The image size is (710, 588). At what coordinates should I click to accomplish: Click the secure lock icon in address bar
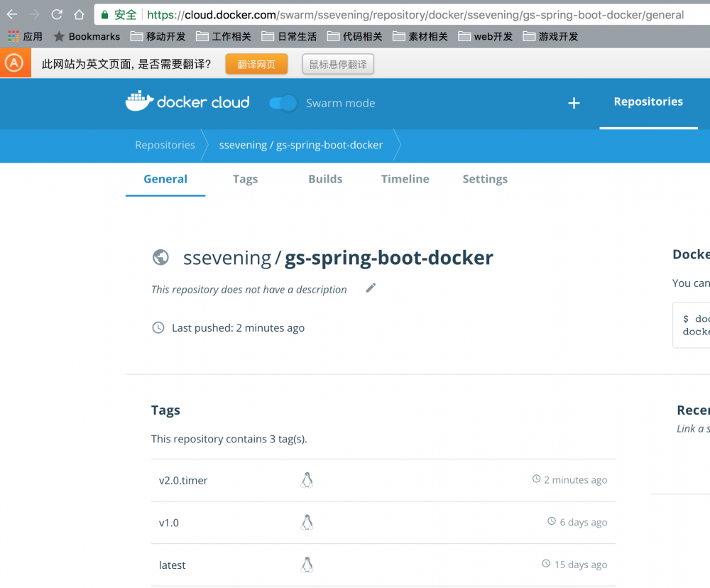[x=104, y=13]
